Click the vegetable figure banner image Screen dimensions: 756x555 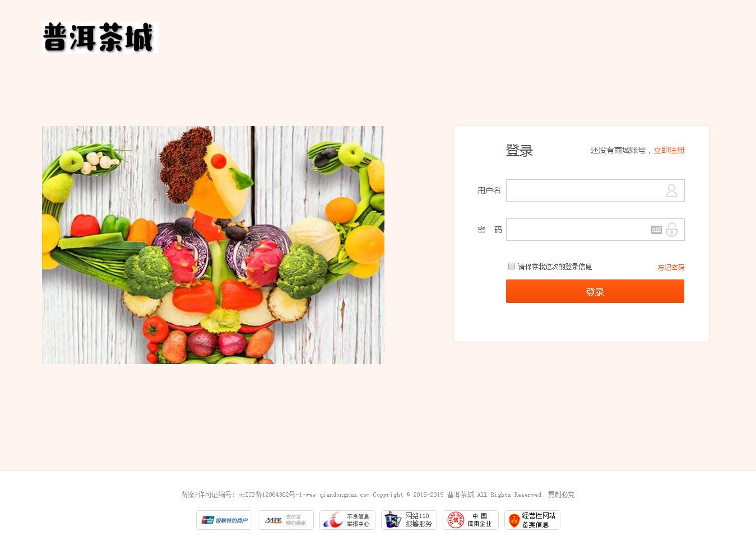(x=213, y=245)
